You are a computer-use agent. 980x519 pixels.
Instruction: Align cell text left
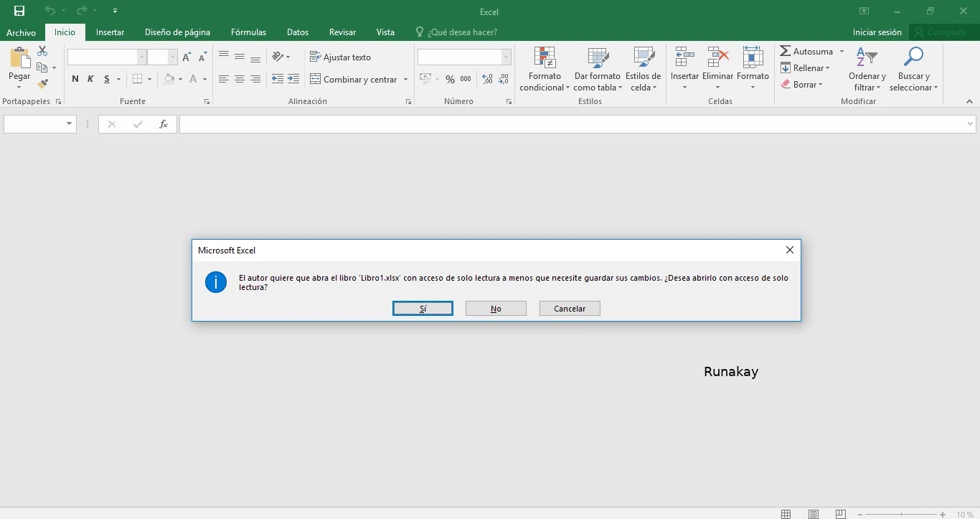tap(224, 79)
